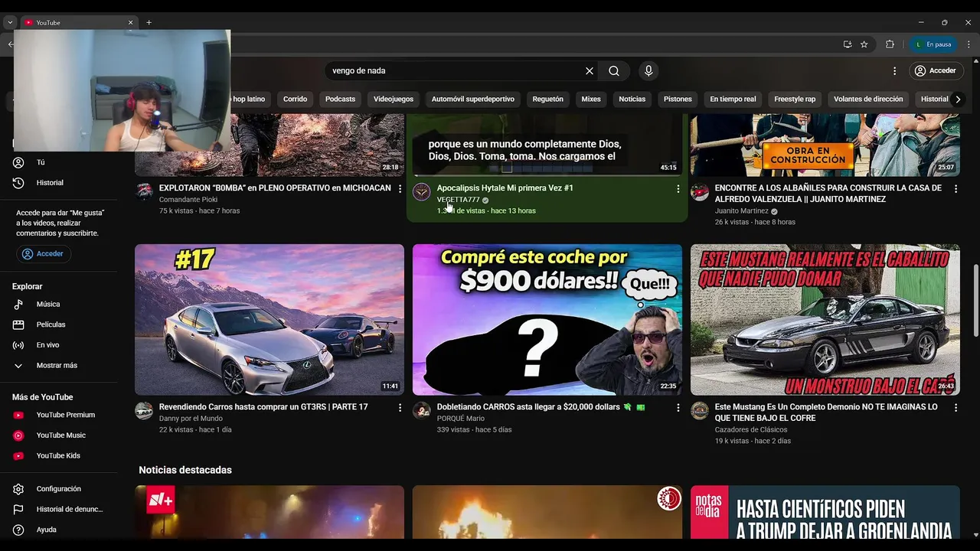Image resolution: width=980 pixels, height=551 pixels.
Task: Play the $900 dólares car thumbnail
Action: (547, 320)
